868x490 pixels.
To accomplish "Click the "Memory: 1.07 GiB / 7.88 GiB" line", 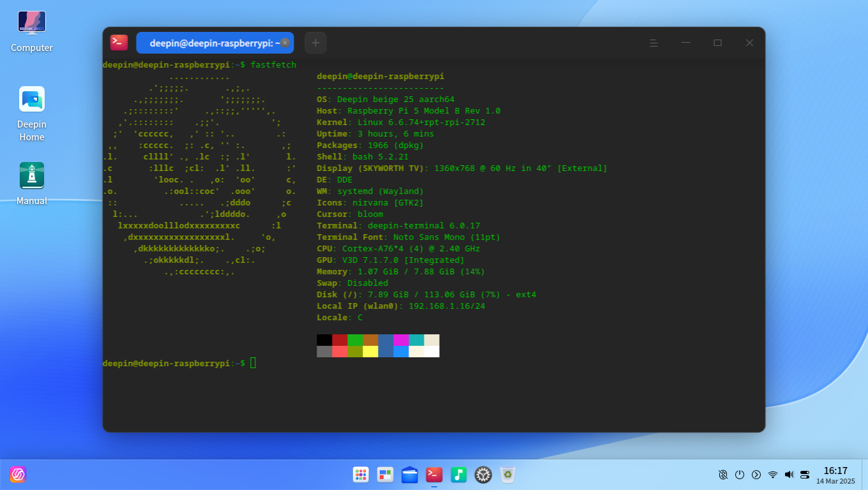I will point(401,272).
